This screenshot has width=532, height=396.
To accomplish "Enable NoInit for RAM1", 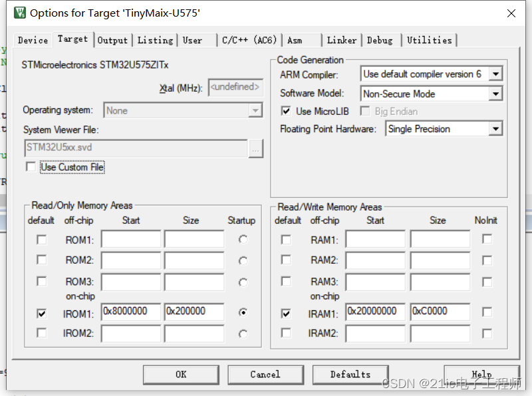I will pyautogui.click(x=487, y=239).
